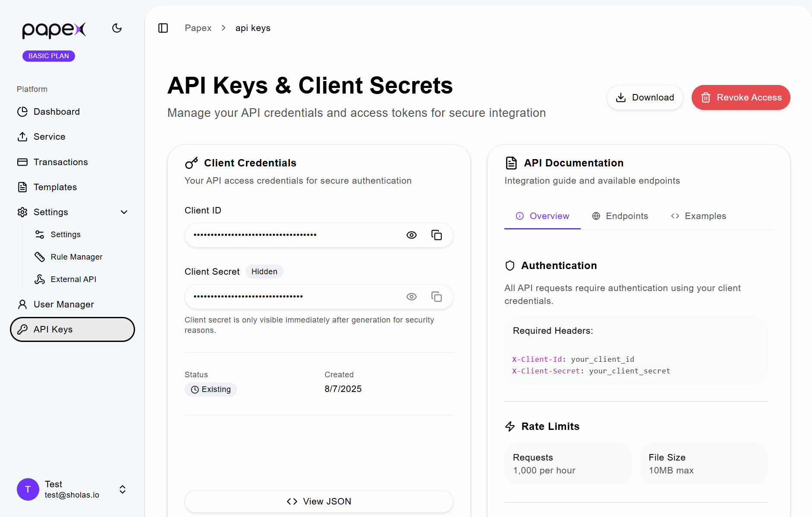Click the User Manager person icon
The height and width of the screenshot is (517, 812).
(22, 304)
